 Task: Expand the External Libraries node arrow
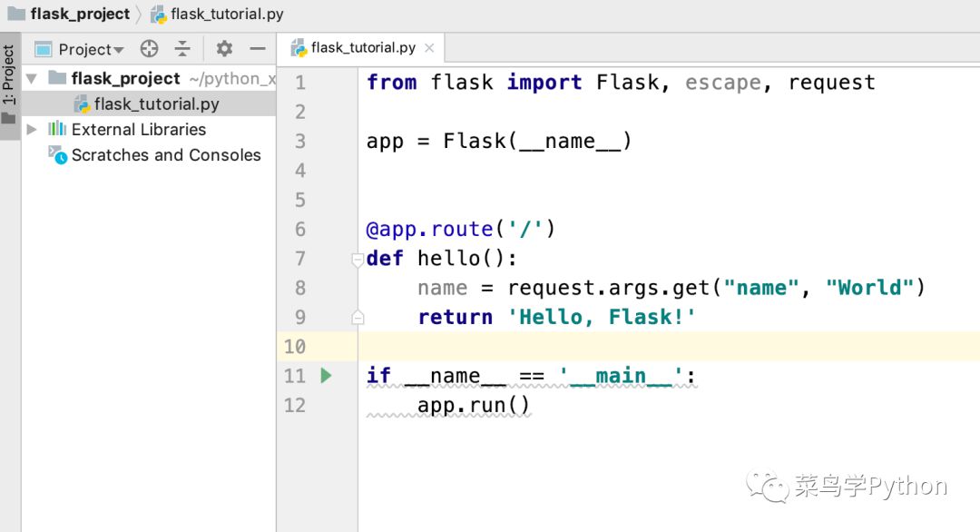point(32,130)
